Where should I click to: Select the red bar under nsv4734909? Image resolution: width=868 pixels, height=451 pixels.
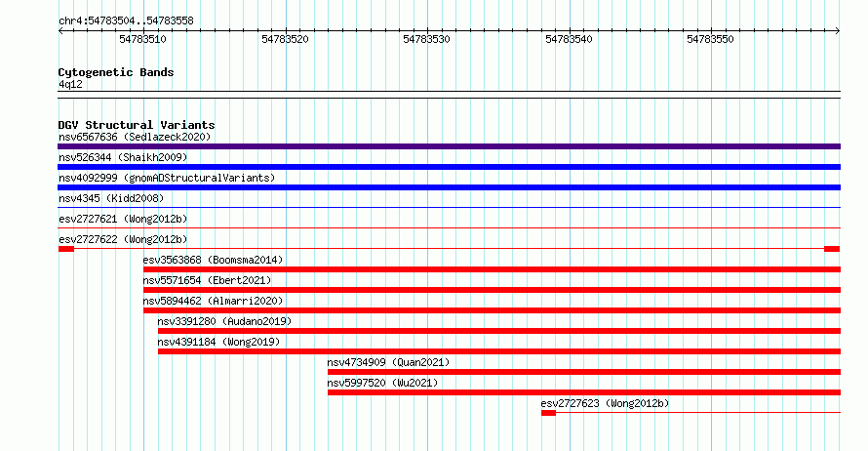584,372
